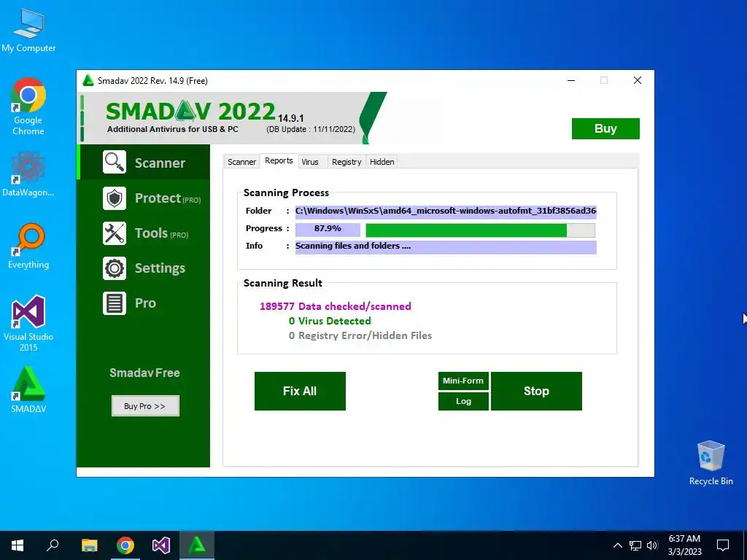Click the Smadav title bar logo icon
The image size is (747, 560).
point(88,80)
